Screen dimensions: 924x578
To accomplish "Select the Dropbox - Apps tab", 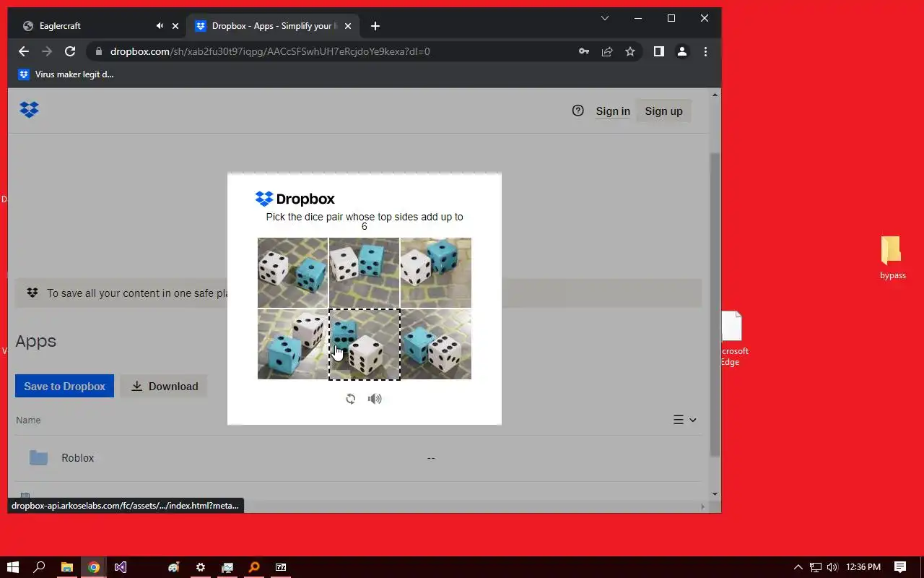I will (271, 26).
